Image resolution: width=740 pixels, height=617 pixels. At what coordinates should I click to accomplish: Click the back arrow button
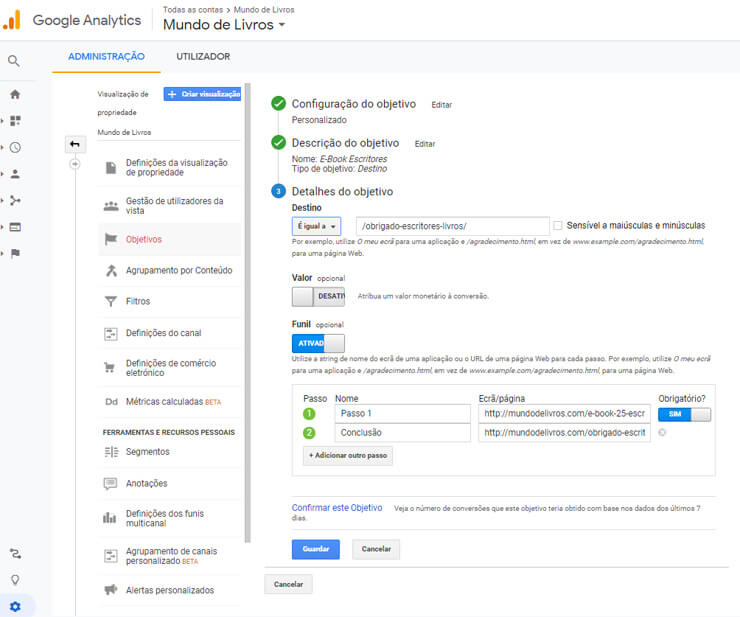pos(75,144)
